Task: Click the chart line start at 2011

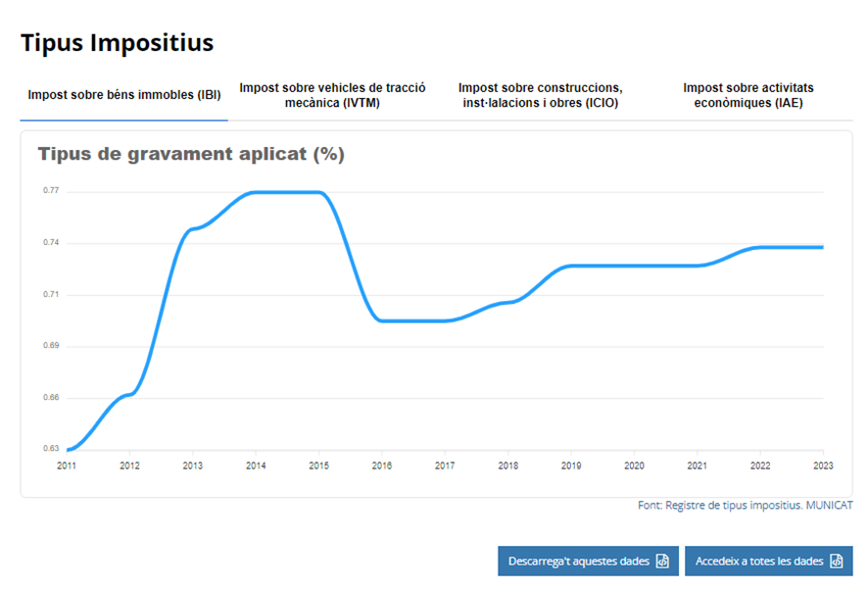Action: [x=68, y=450]
